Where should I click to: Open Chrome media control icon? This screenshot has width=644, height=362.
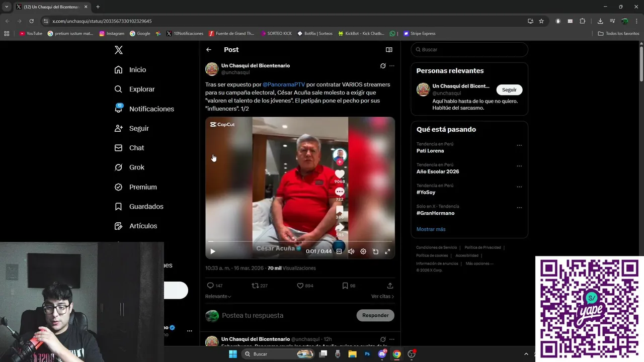[x=612, y=21]
